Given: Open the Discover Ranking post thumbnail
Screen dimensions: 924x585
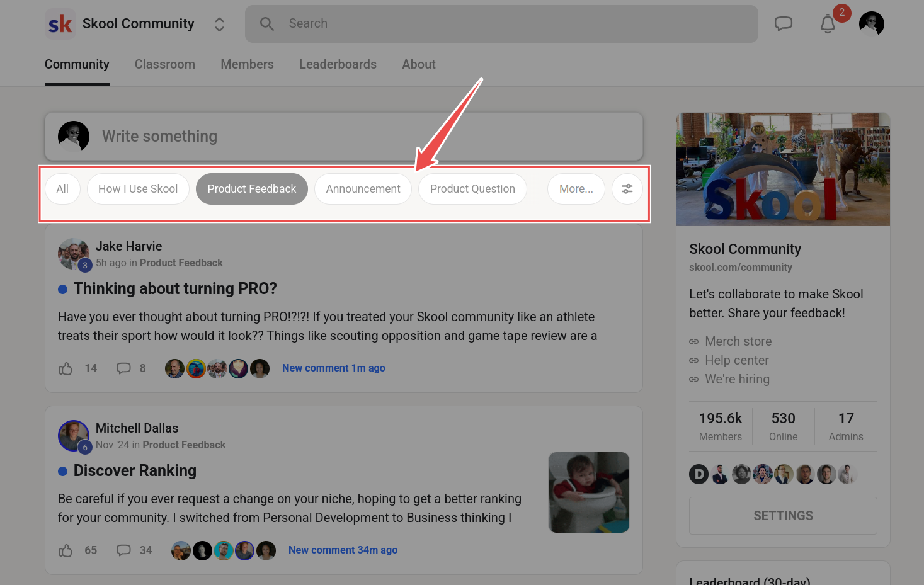Looking at the screenshot, I should (589, 492).
